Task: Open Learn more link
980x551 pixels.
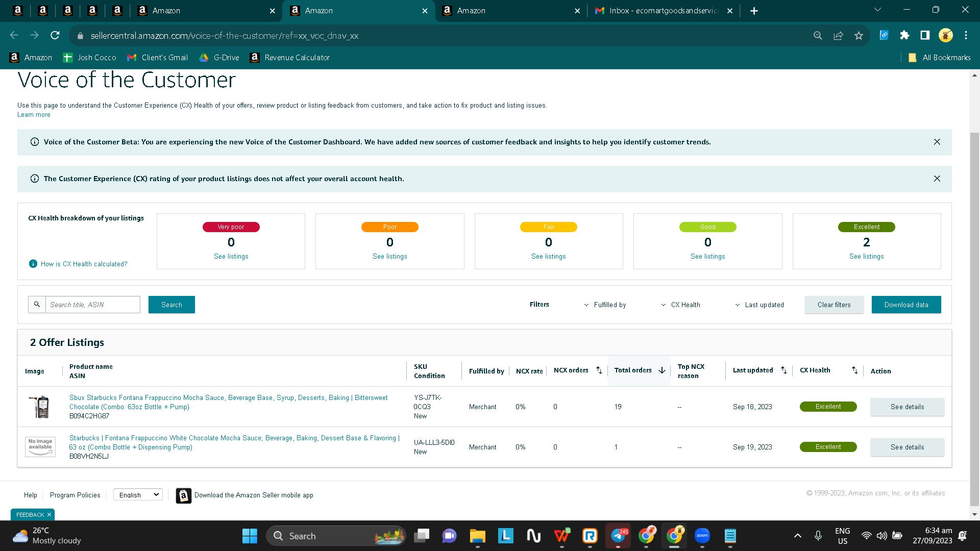Action: pyautogui.click(x=34, y=115)
